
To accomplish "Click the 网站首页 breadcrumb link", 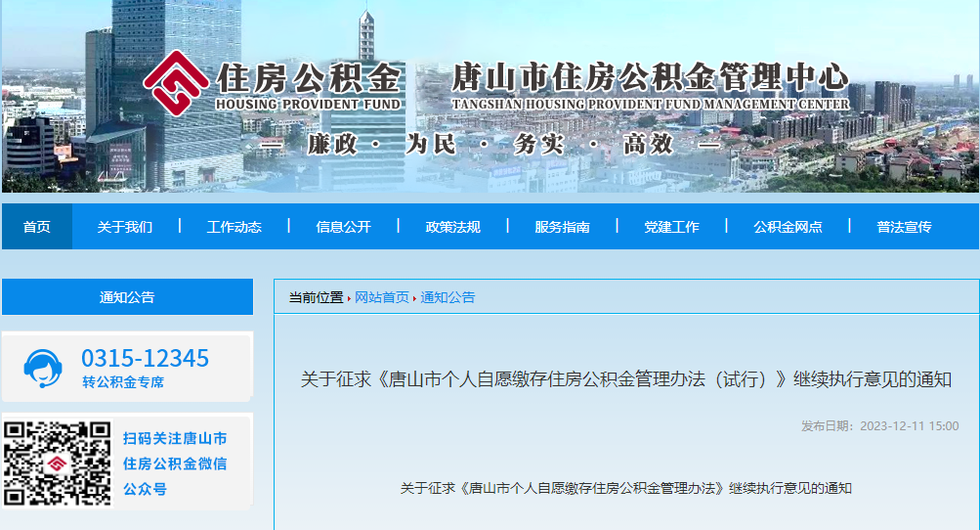I will coord(382,297).
